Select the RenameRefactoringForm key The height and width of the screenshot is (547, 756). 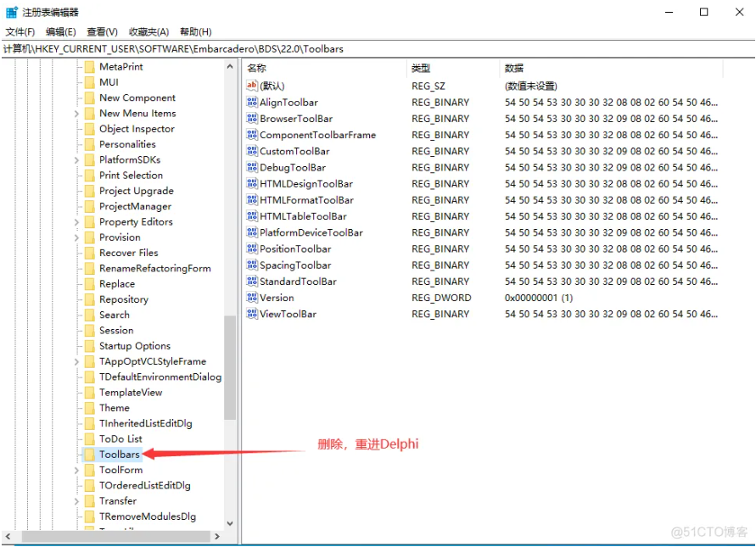point(154,268)
